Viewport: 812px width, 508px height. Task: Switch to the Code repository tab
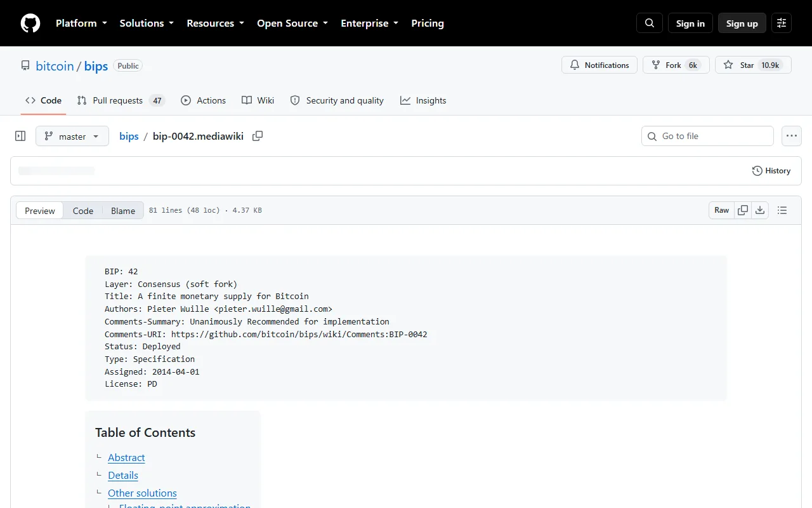pyautogui.click(x=43, y=100)
